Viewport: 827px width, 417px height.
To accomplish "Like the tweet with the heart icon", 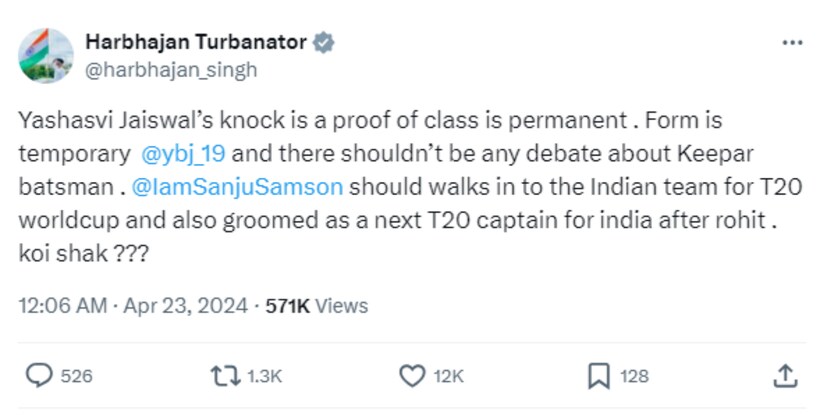I will click(412, 375).
